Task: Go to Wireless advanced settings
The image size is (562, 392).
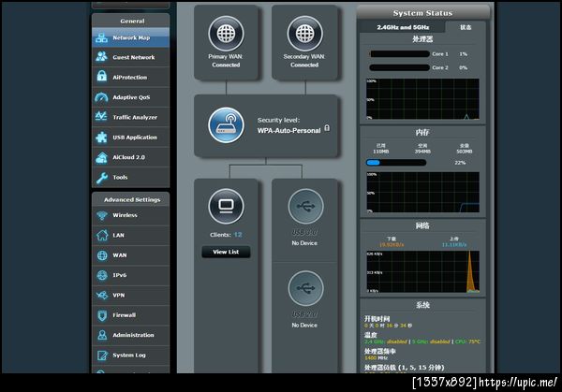Action: [x=130, y=215]
